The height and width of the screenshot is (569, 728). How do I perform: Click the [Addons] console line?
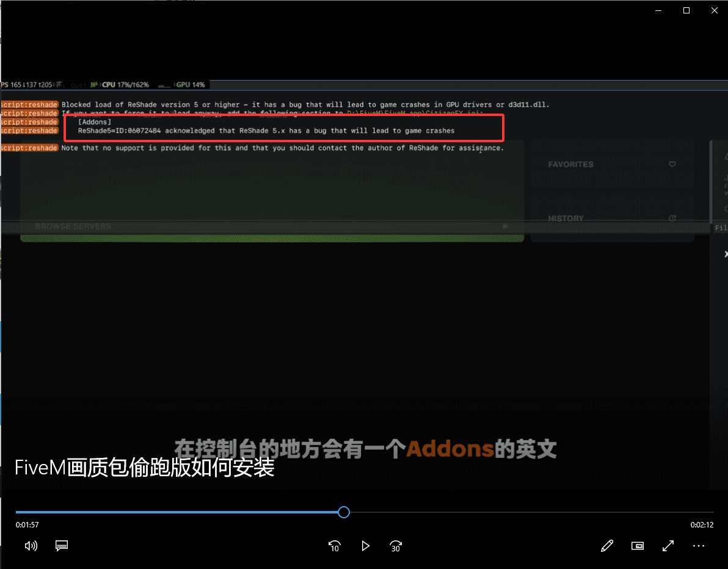tap(95, 122)
